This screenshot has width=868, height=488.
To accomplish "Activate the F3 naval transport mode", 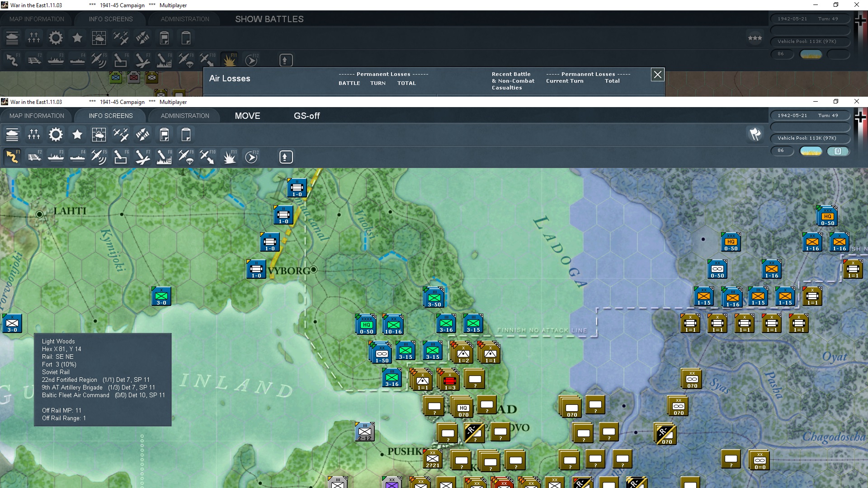I will click(x=56, y=157).
